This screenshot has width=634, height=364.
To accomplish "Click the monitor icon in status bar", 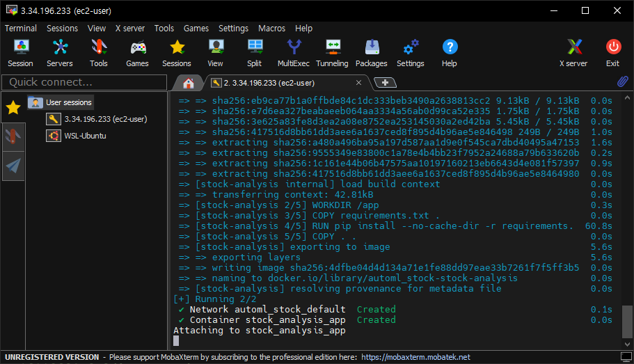I will [x=626, y=357].
